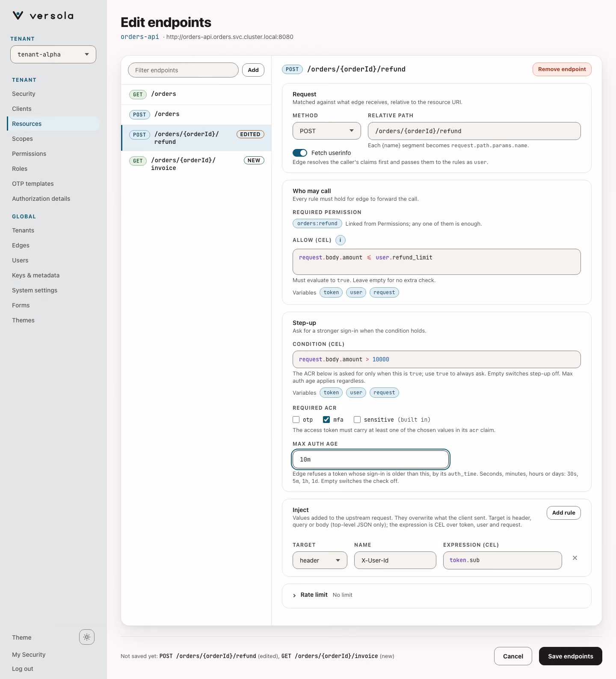Click the orders:refund permission chip
The image size is (616, 679).
317,223
